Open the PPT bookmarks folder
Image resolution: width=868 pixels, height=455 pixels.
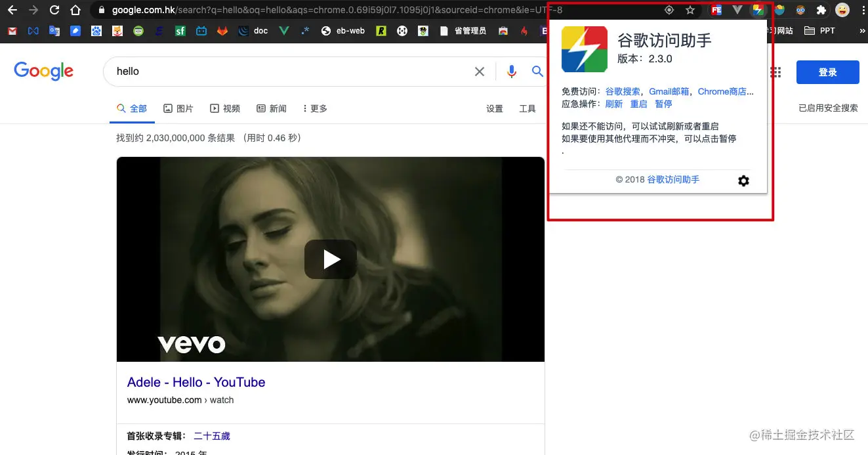click(x=819, y=31)
